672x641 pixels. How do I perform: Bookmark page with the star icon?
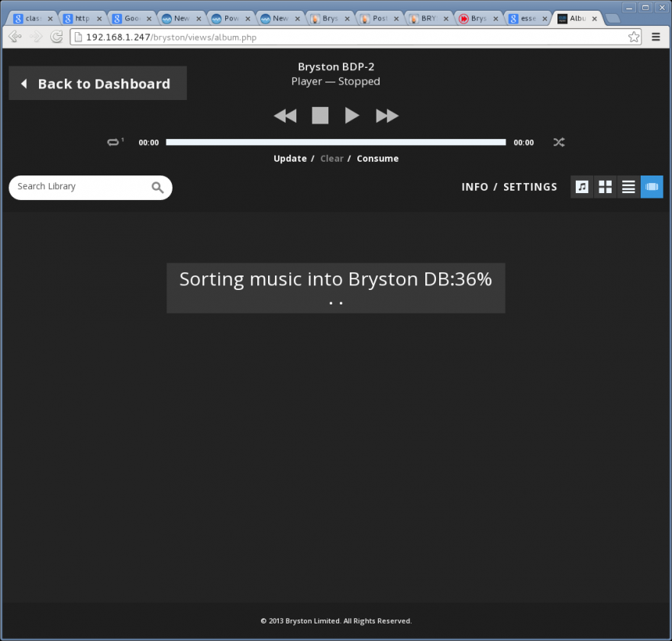pos(634,37)
